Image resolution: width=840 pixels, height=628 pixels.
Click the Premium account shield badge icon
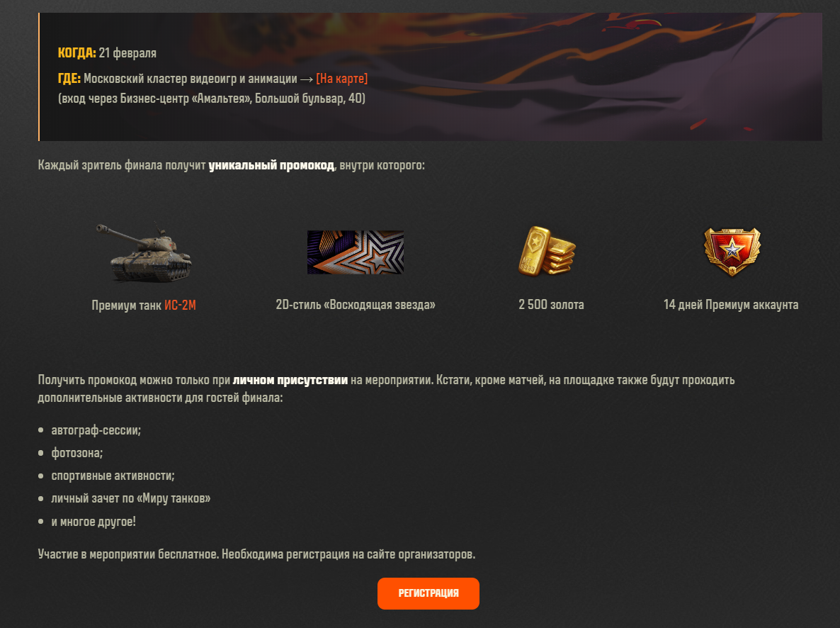[x=732, y=251]
